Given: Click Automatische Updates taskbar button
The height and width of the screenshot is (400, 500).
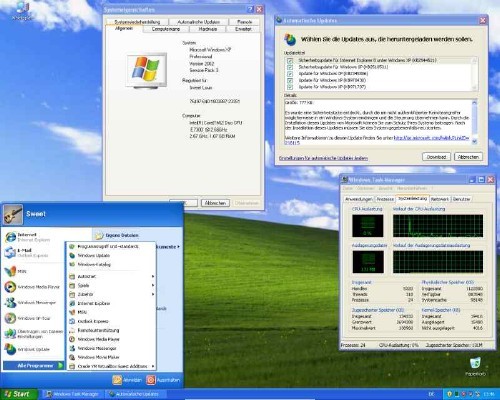Looking at the screenshot, I should tap(135, 394).
